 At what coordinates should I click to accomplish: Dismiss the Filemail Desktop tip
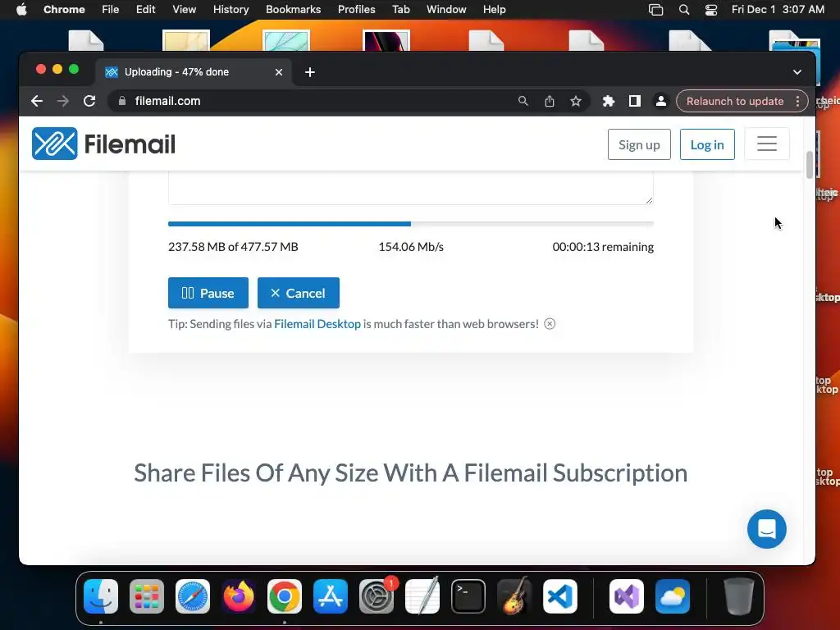(550, 324)
